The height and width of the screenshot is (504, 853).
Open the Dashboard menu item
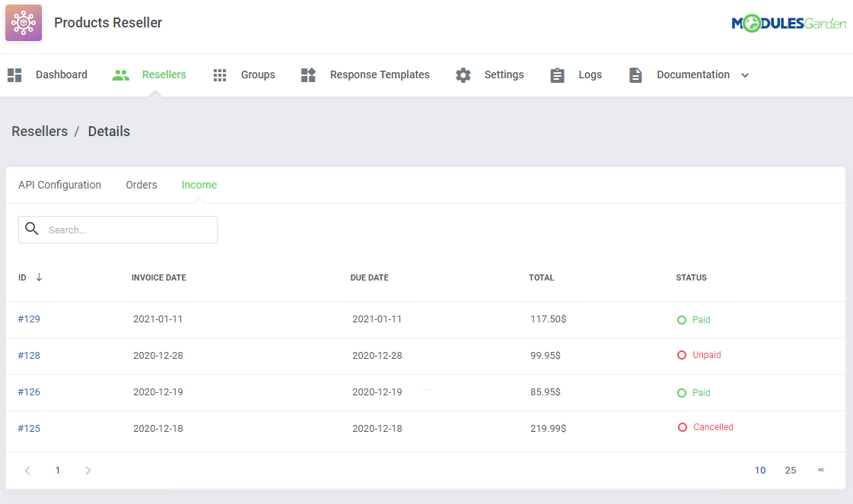[x=62, y=74]
